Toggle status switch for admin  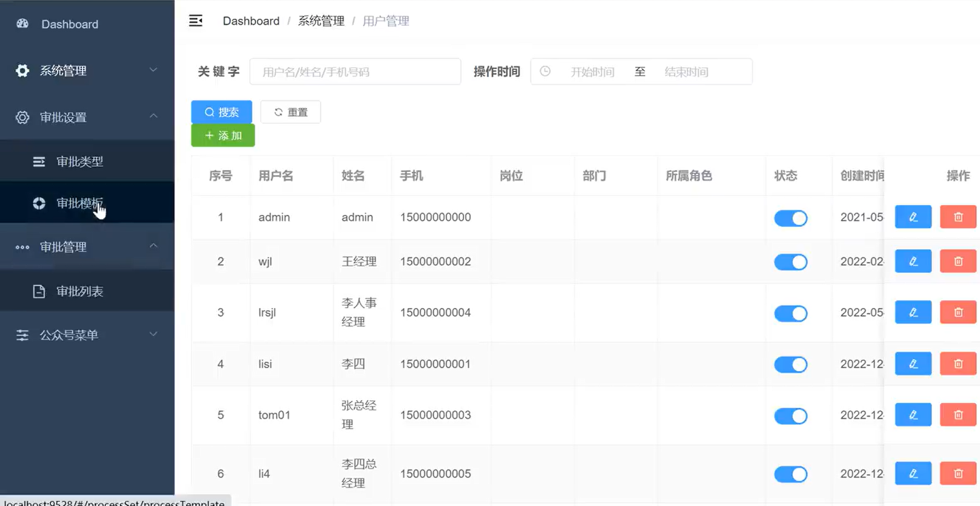click(790, 218)
